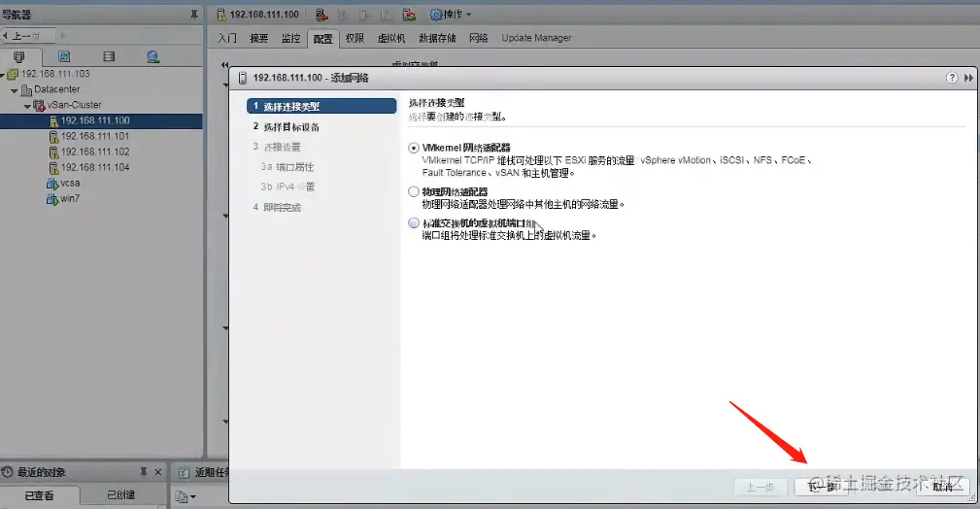This screenshot has height=509, width=980.
Task: Switch to the 配置 tab
Action: coord(323,39)
